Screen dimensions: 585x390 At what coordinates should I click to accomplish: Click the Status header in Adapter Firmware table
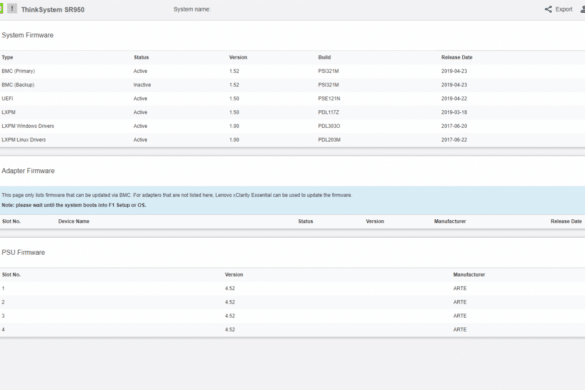pyautogui.click(x=306, y=221)
